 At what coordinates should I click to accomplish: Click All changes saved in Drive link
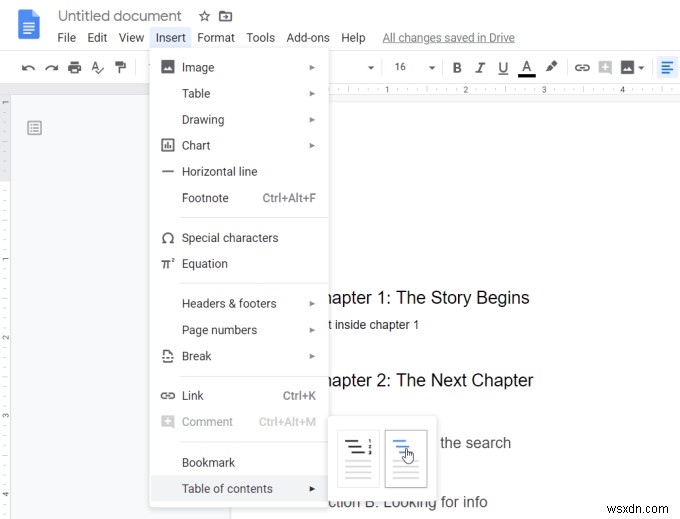pyautogui.click(x=448, y=38)
